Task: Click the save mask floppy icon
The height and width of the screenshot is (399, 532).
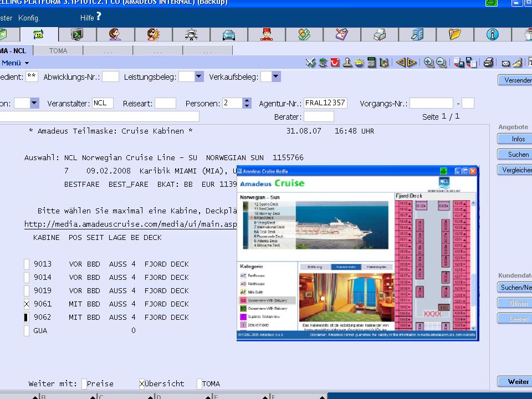Action: pyautogui.click(x=459, y=63)
